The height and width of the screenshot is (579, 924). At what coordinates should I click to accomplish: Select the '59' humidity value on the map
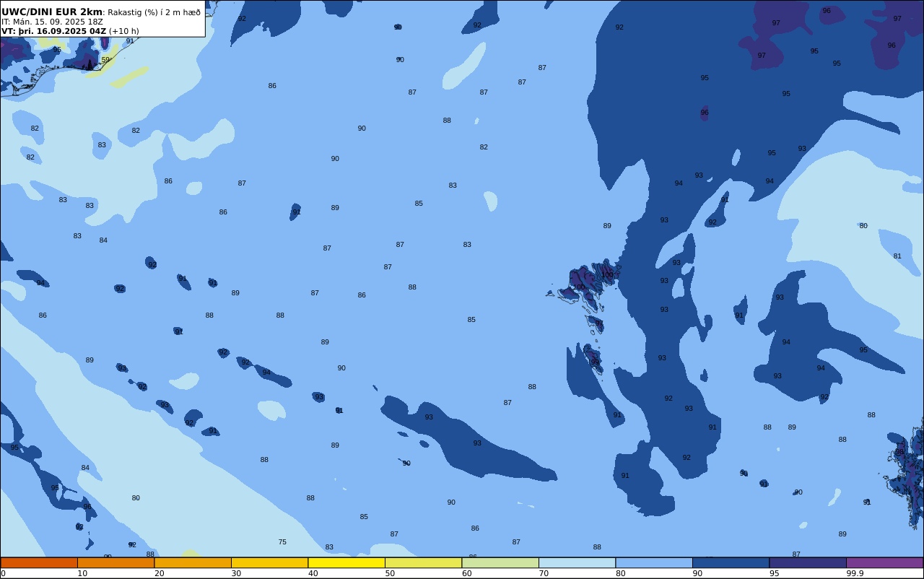coord(105,60)
